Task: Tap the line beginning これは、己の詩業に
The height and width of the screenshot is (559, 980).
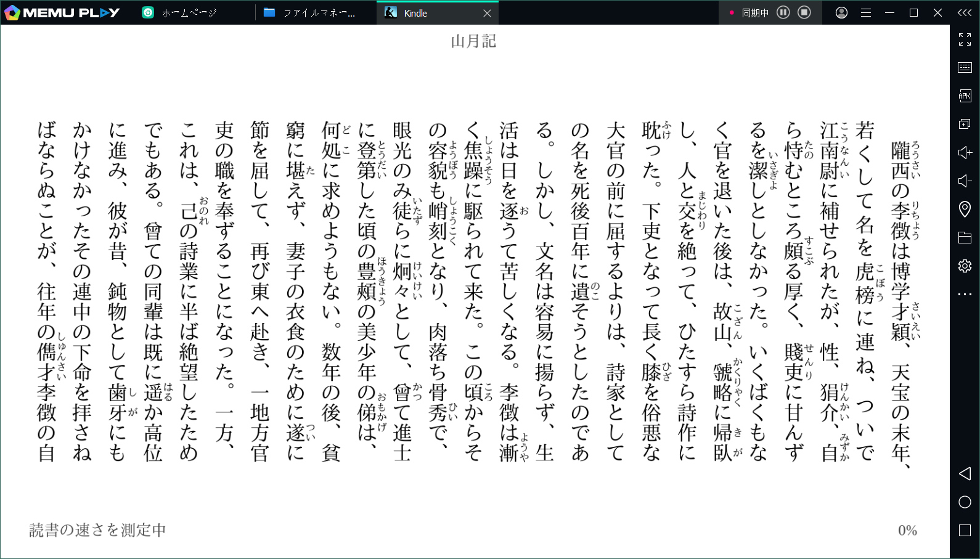Action: tap(189, 291)
